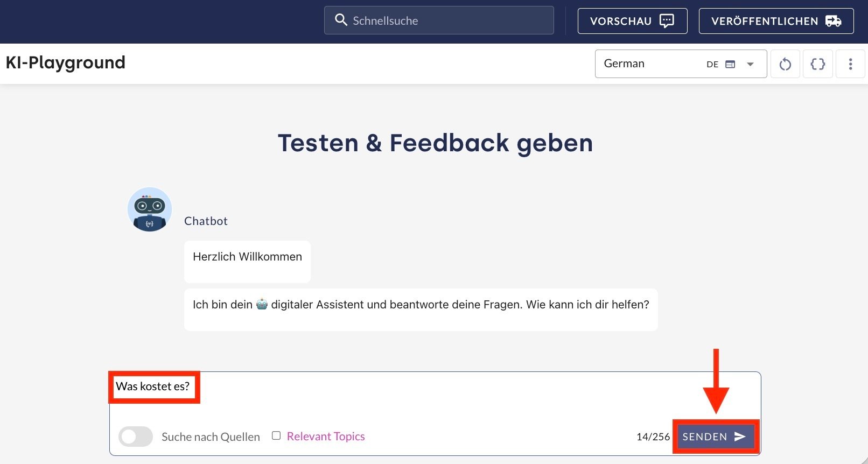
Task: Click the 'Herzlich Willkommen' message bubble
Action: (x=247, y=261)
